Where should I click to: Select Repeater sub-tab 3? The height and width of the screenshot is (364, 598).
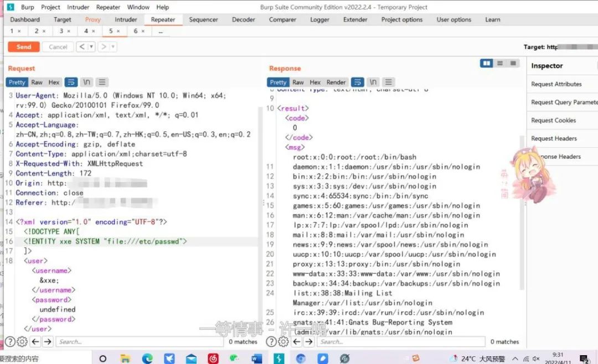coord(61,31)
